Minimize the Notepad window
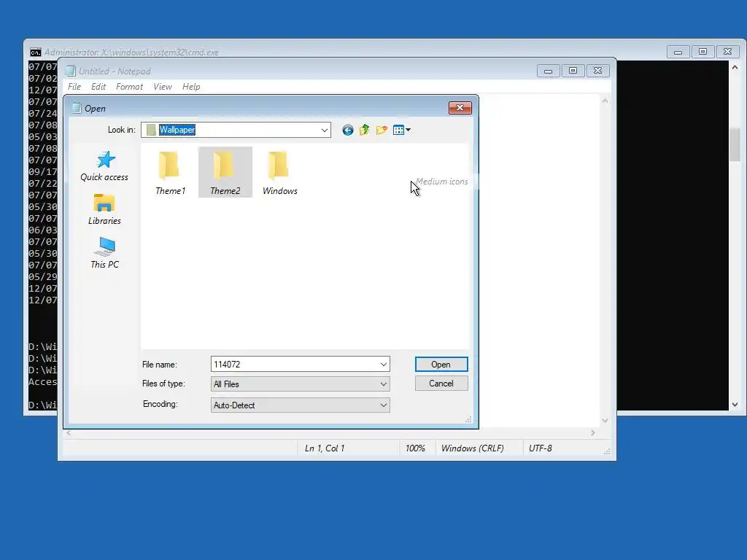The width and height of the screenshot is (747, 560). click(548, 71)
